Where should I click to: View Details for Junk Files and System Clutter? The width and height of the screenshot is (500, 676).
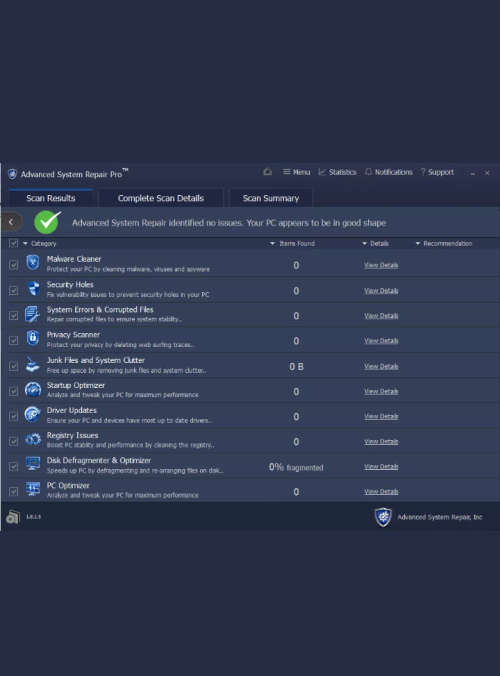coord(381,366)
